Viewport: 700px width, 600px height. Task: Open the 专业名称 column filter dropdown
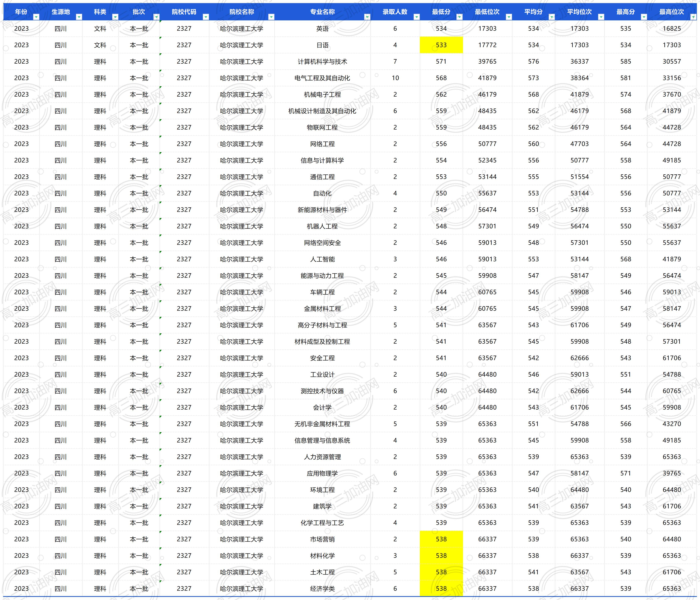[x=367, y=17]
